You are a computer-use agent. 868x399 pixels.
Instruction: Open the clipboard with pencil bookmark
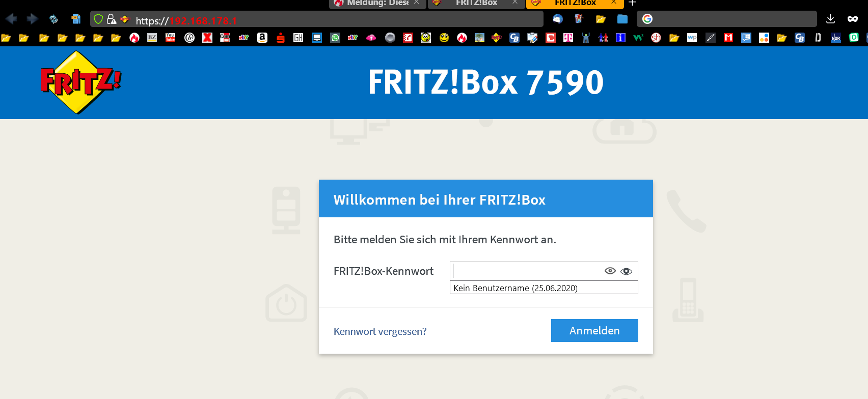[x=532, y=38]
